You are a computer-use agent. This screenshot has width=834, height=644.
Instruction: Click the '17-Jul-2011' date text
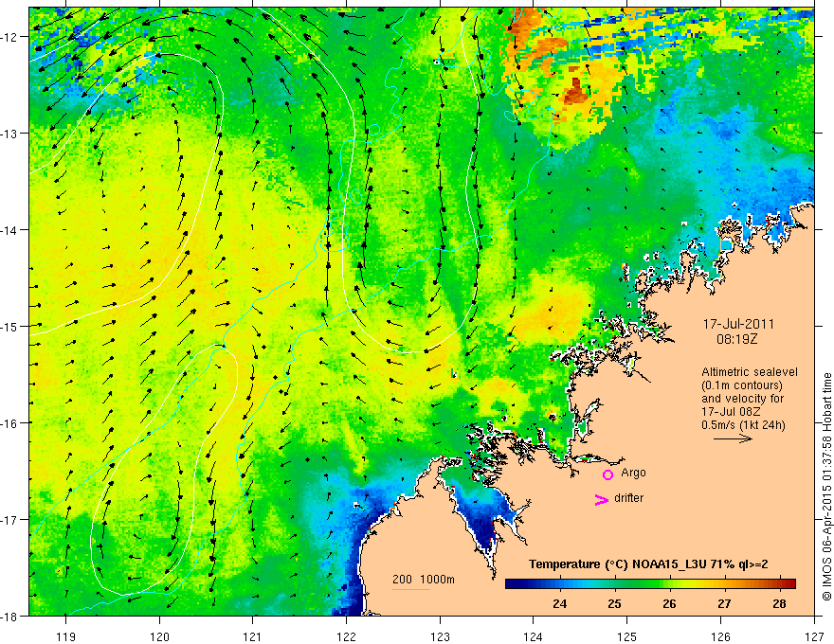[x=738, y=324]
